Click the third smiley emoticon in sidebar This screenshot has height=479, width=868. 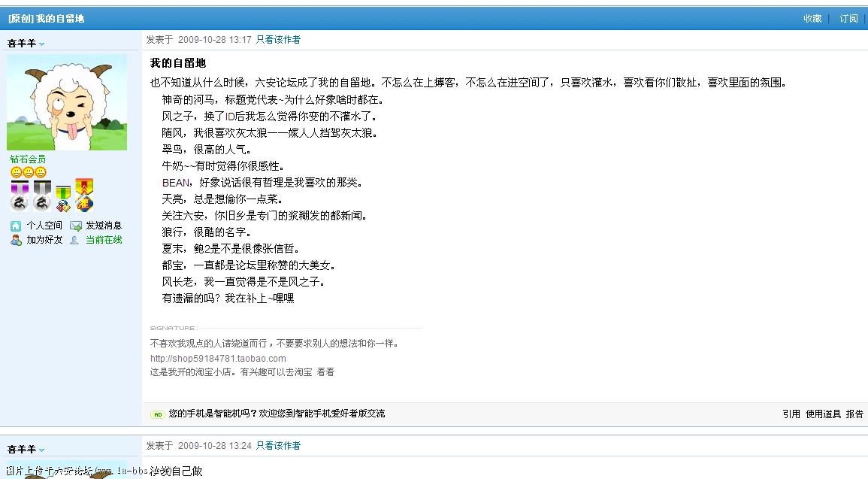[41, 172]
